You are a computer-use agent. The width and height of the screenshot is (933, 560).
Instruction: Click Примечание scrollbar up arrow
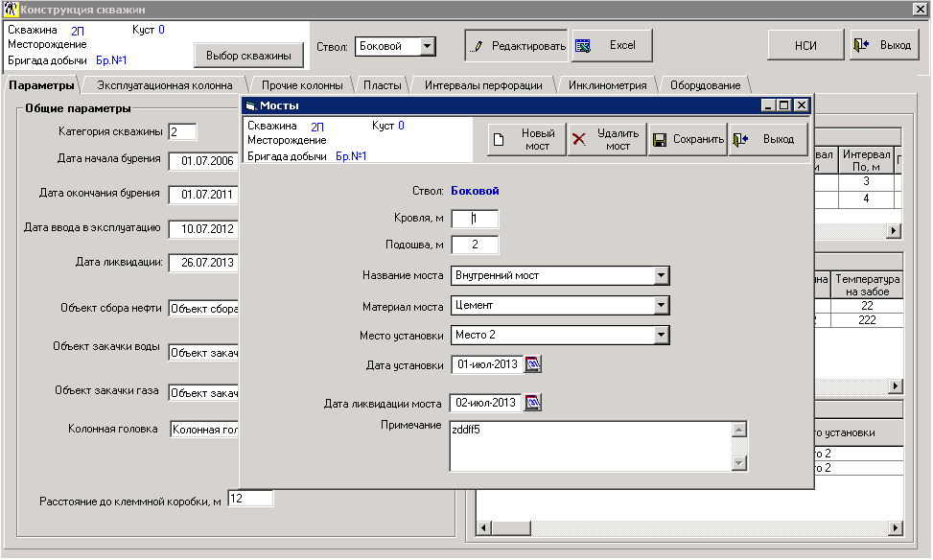coord(738,430)
